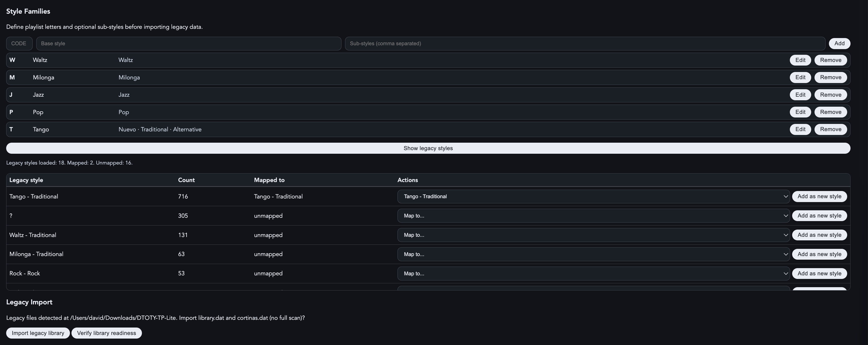Focus the Base style input field
Image resolution: width=868 pixels, height=345 pixels.
coord(189,43)
